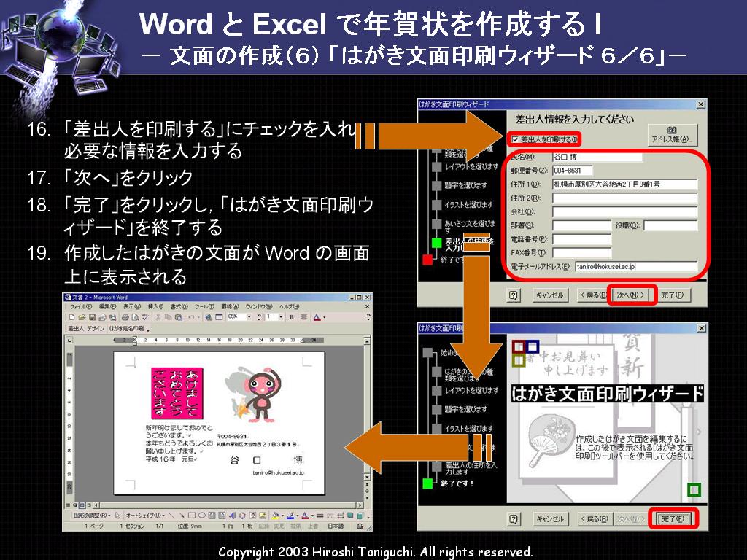Toggle Bold formatting button
747x560 pixels.
(292, 318)
